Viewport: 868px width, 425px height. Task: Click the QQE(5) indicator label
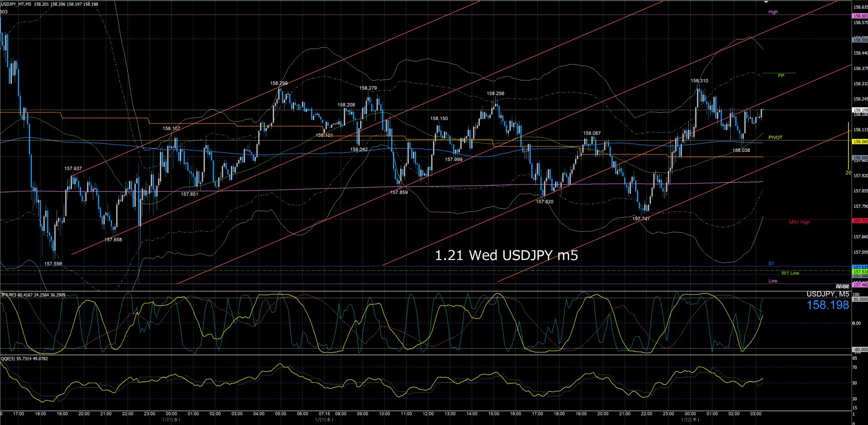pyautogui.click(x=24, y=359)
